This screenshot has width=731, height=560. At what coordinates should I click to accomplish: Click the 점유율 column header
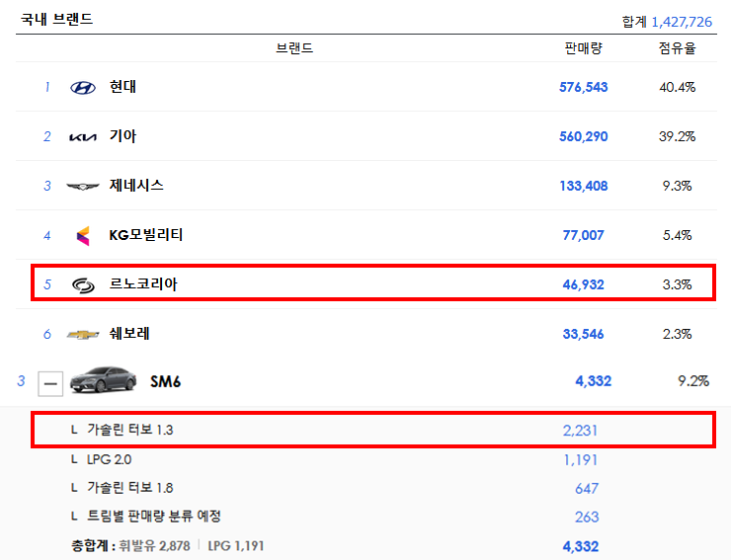coord(677,48)
